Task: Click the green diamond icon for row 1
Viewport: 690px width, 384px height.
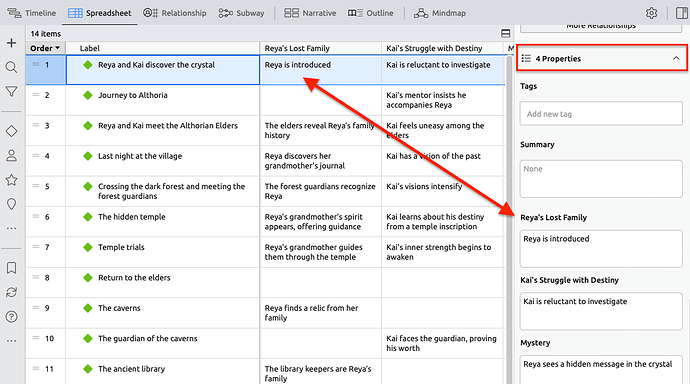Action: click(88, 65)
